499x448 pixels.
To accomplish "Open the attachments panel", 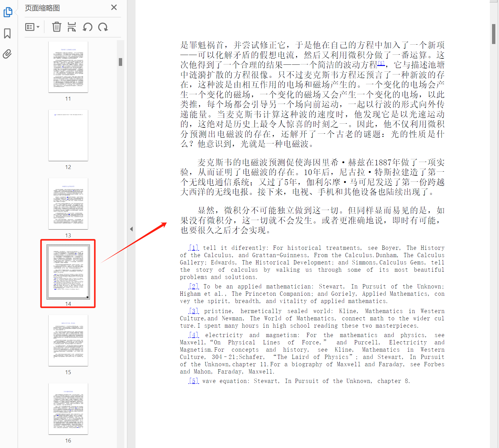I will tap(8, 53).
